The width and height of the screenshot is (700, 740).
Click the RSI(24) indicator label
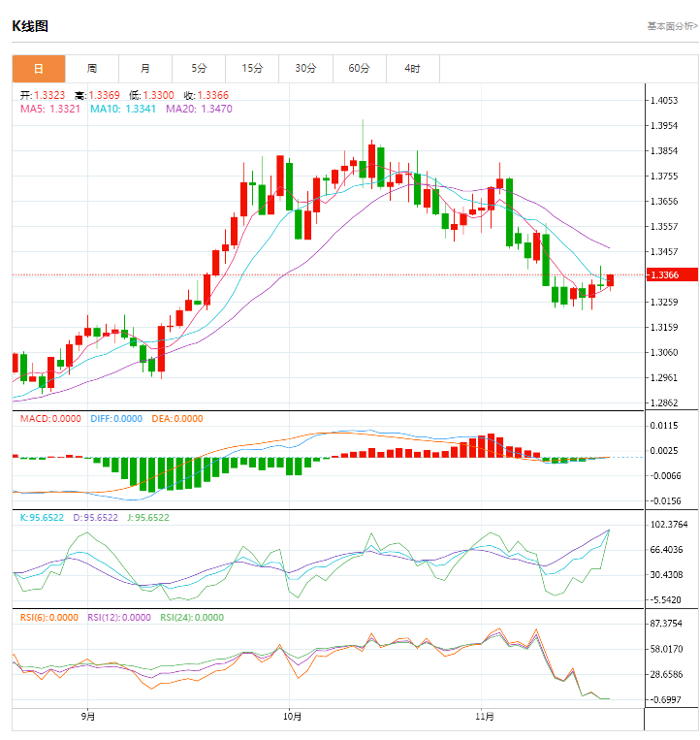[191, 617]
